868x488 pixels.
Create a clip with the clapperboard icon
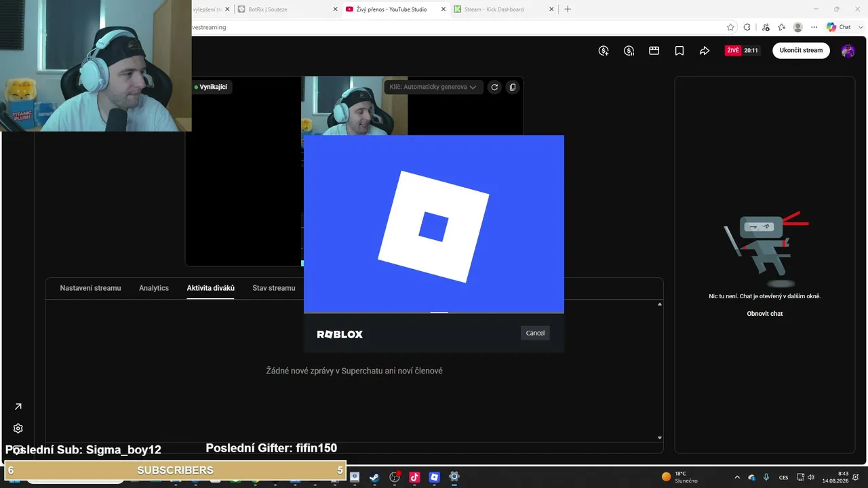654,51
